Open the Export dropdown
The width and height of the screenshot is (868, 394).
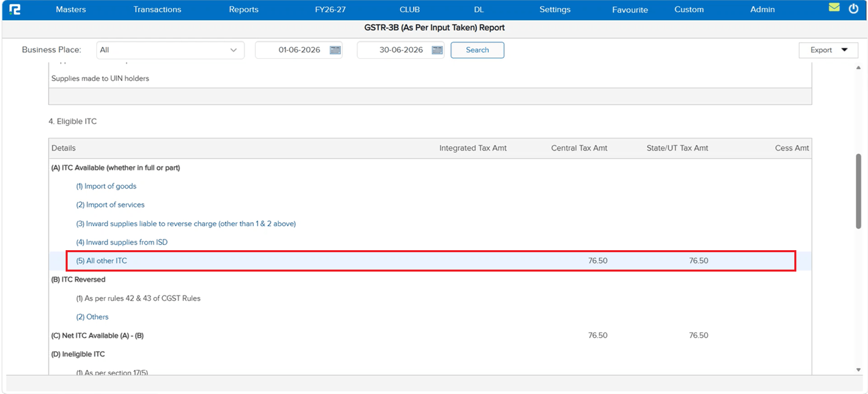coord(828,50)
